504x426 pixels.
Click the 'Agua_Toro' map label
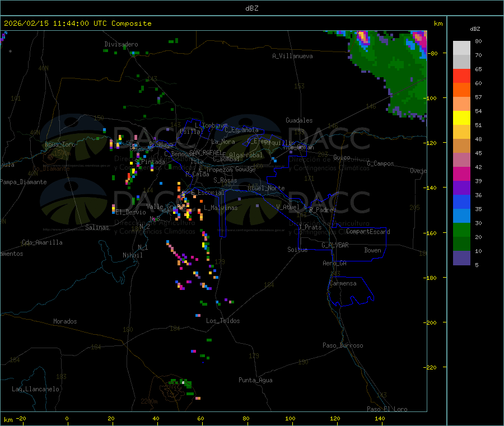tap(60, 144)
